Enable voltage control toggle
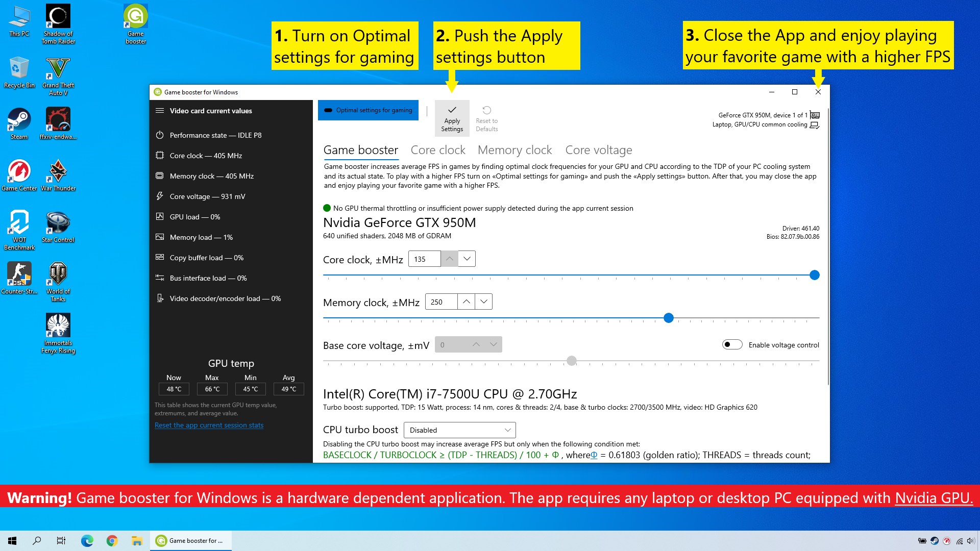Screen dimensions: 980x551 point(732,345)
